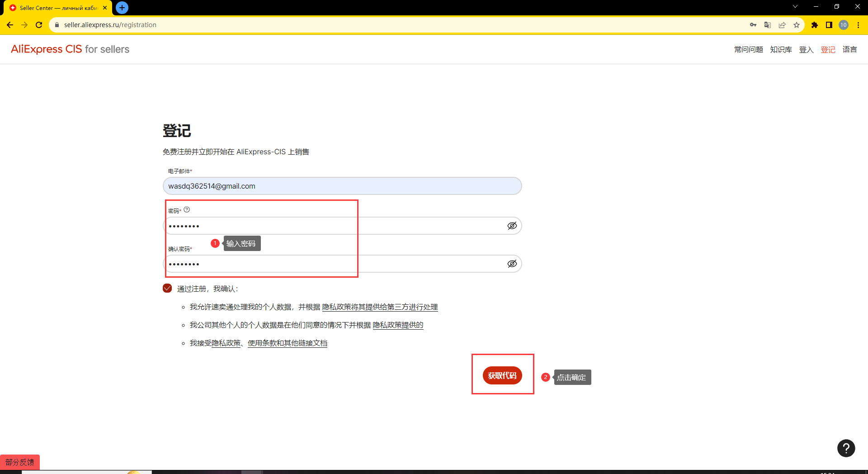Click the browser back arrow
The image size is (868, 474).
(10, 25)
